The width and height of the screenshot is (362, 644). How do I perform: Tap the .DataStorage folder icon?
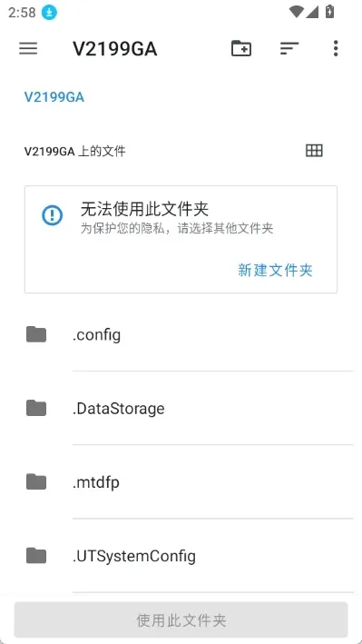pos(36,408)
